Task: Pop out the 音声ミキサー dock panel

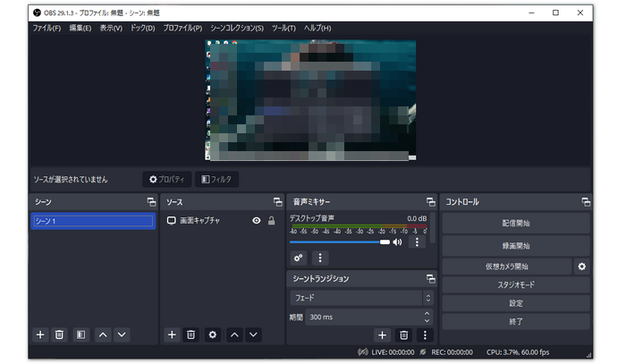Action: point(429,202)
